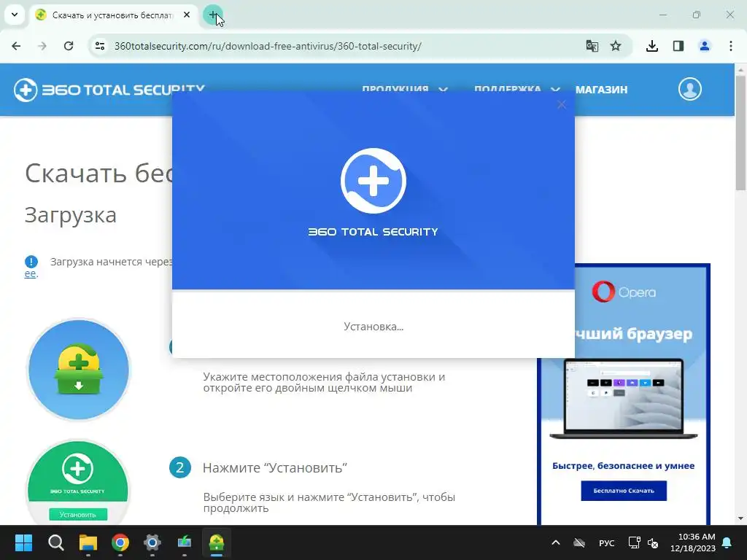Image resolution: width=747 pixels, height=560 pixels.
Task: Open Windows taskbar search
Action: click(x=55, y=542)
